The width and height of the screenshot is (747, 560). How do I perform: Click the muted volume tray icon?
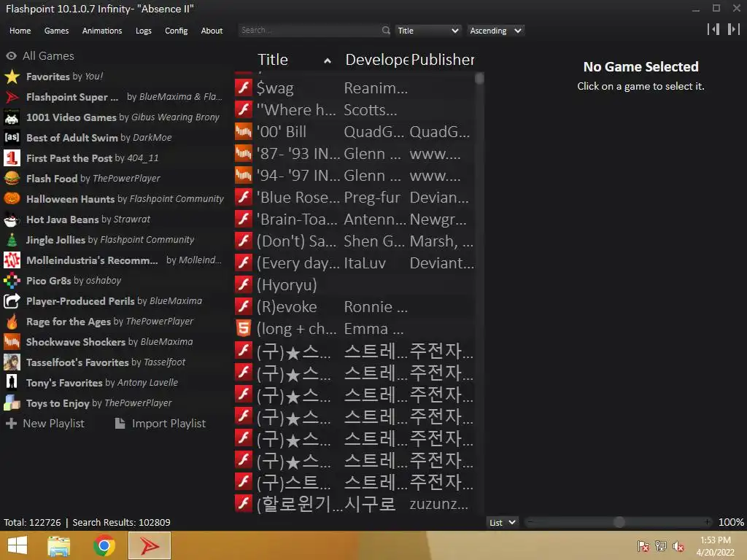[678, 546]
